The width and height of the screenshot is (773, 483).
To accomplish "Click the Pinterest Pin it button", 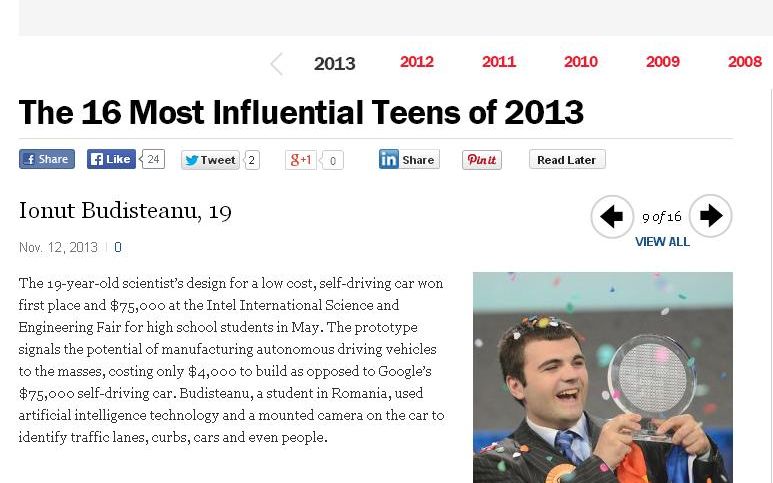I will coord(481,160).
